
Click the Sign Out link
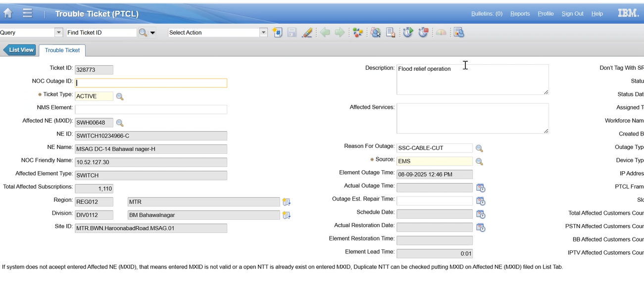572,14
